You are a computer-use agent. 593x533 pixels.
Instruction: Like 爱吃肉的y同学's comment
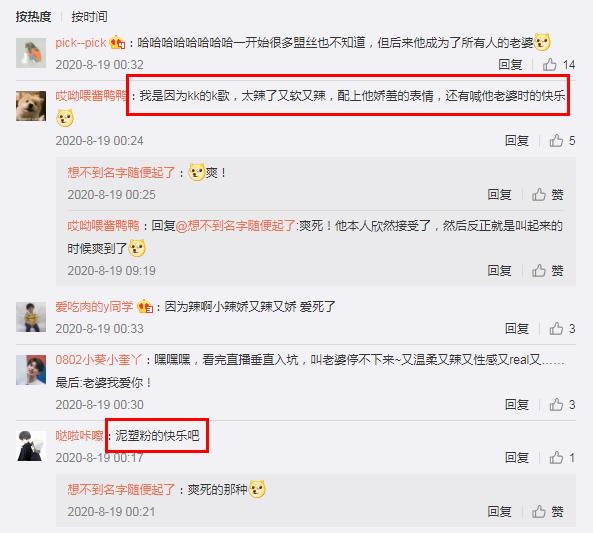562,329
